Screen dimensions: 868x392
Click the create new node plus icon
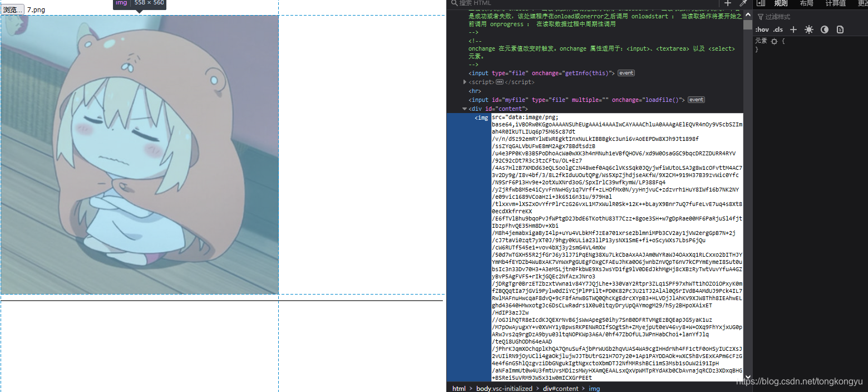click(x=728, y=3)
